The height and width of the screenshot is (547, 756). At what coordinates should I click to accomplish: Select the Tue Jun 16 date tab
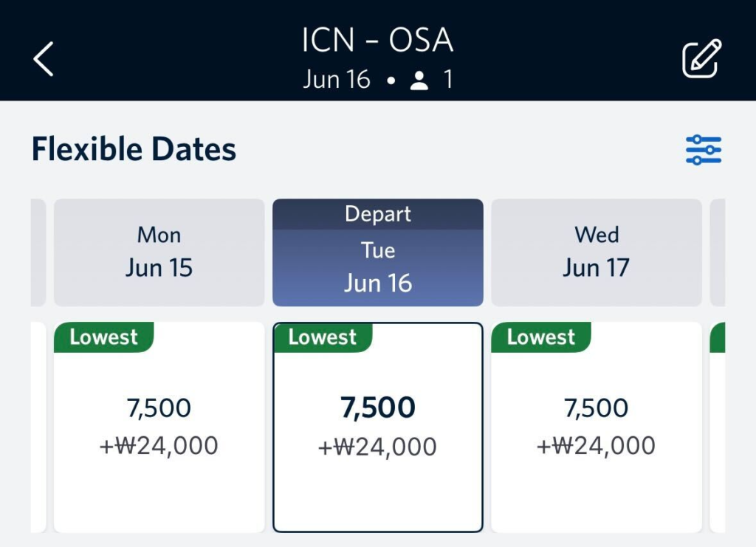pos(377,267)
